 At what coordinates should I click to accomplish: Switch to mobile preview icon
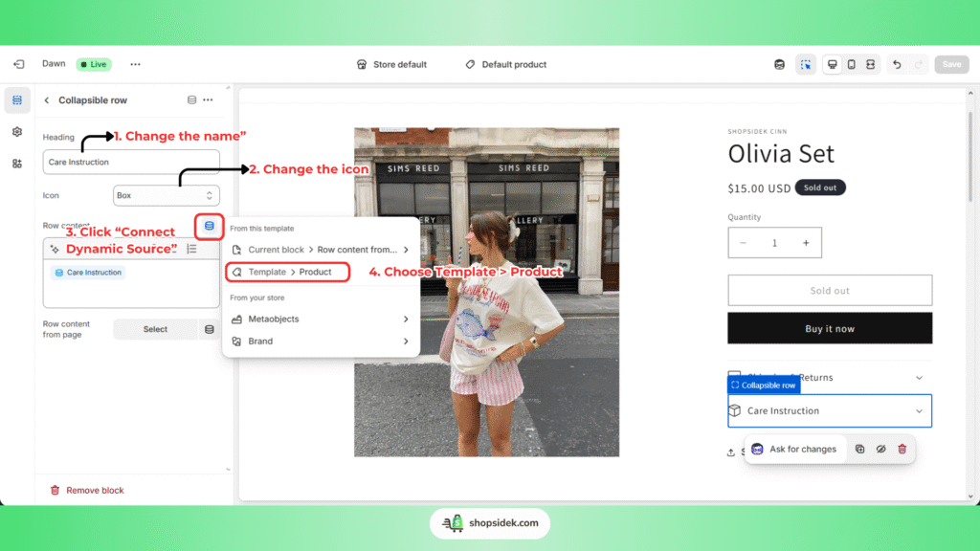[852, 64]
